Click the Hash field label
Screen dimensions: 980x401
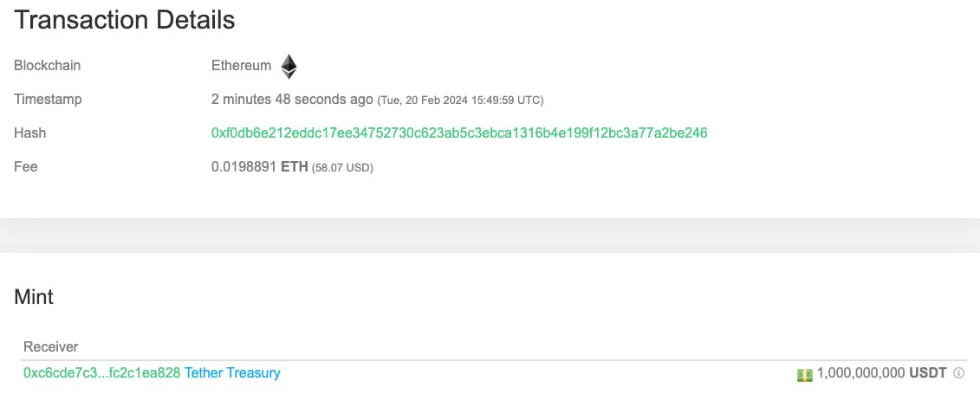tap(29, 133)
